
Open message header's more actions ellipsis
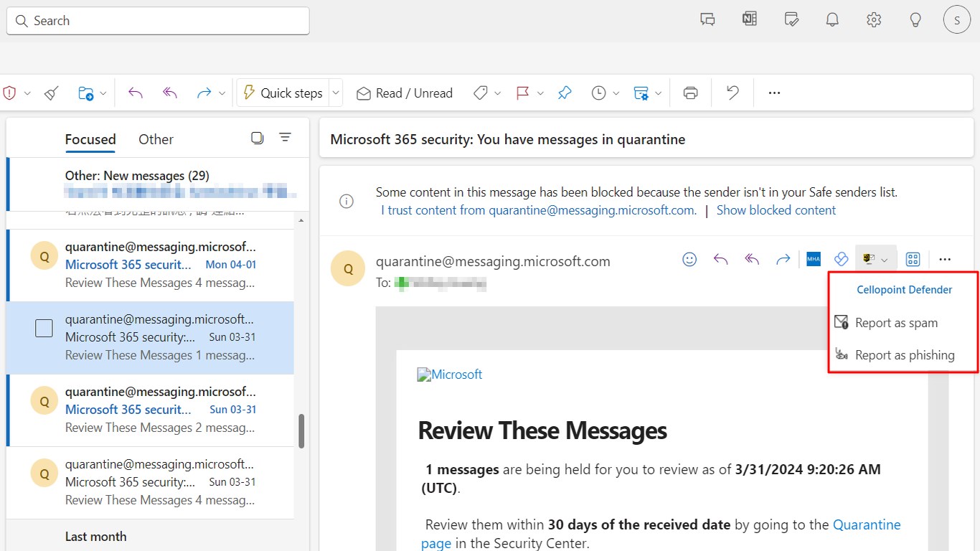(x=945, y=260)
